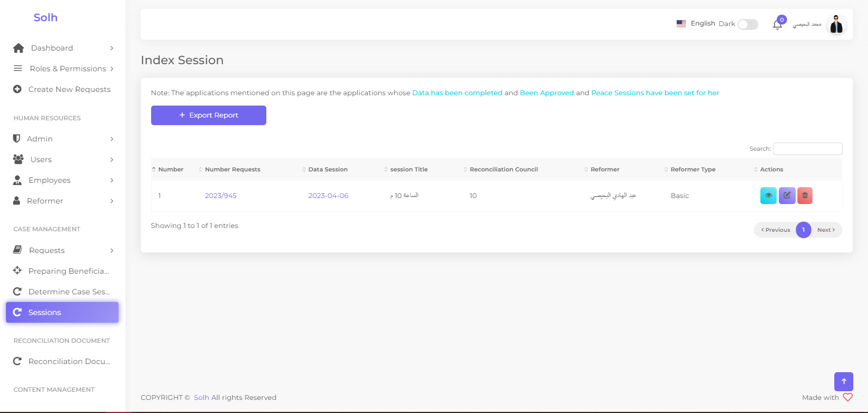Viewport: 868px width, 413px height.
Task: Click the Search input field
Action: click(807, 149)
